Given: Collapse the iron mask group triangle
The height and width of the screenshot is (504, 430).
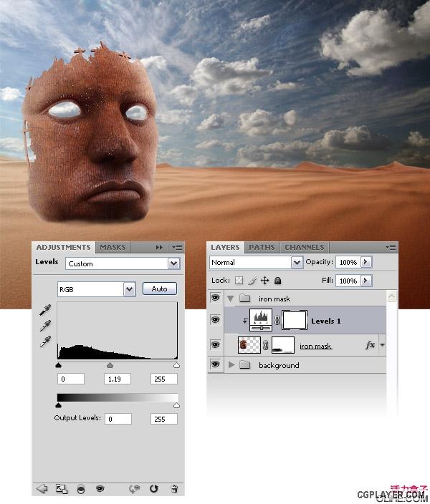Looking at the screenshot, I should pos(231,299).
